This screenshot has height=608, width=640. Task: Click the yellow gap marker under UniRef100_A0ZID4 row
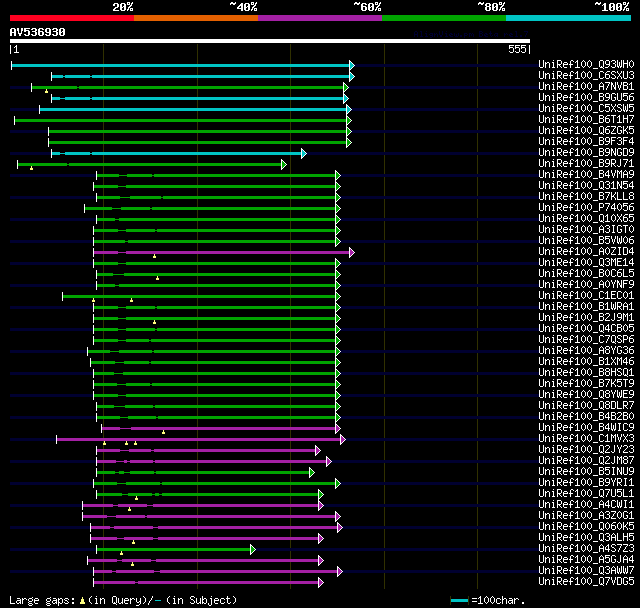[154, 256]
